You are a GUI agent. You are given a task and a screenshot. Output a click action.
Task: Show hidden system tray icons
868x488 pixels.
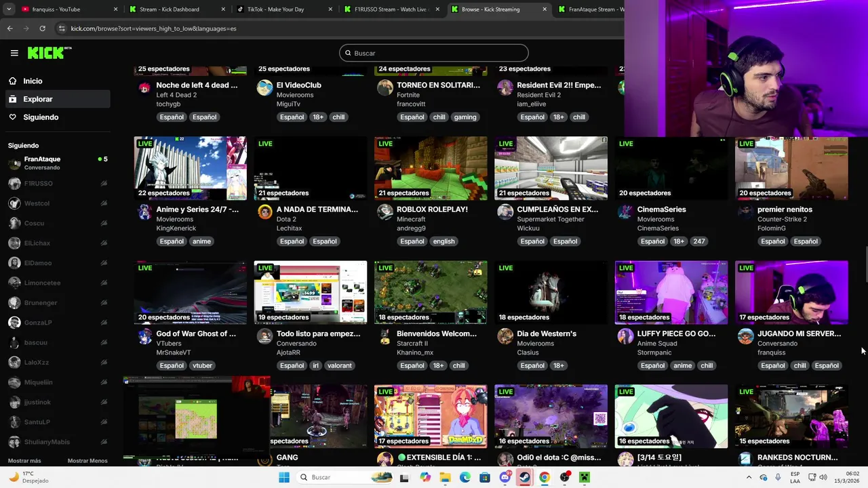pos(749,477)
